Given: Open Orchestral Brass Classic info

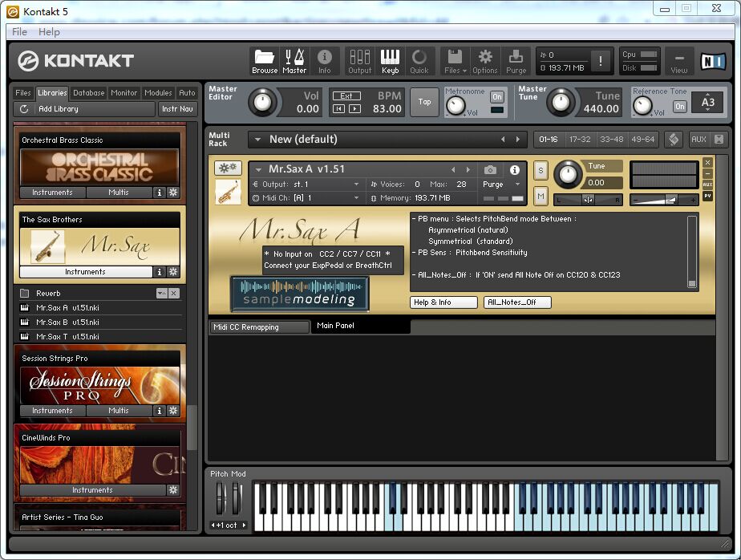Looking at the screenshot, I should [x=160, y=193].
